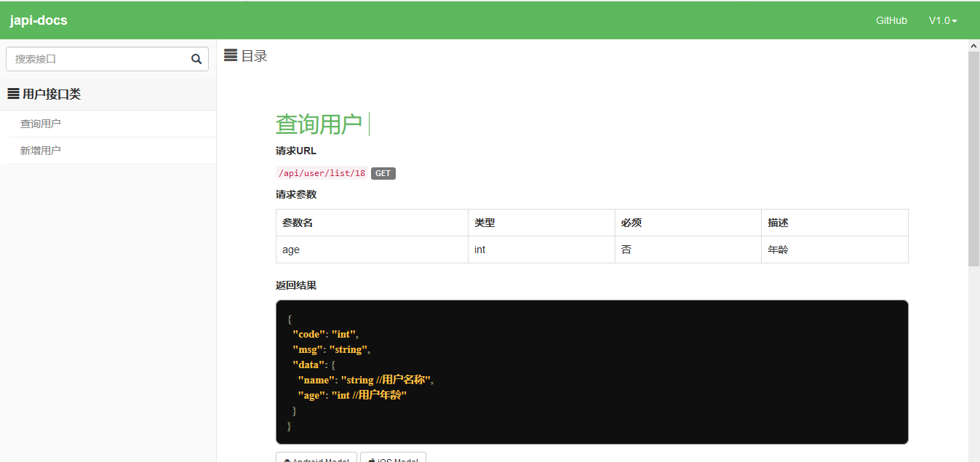Click the vertical scrollbar thumb
The height and width of the screenshot is (462, 980).
click(x=973, y=159)
